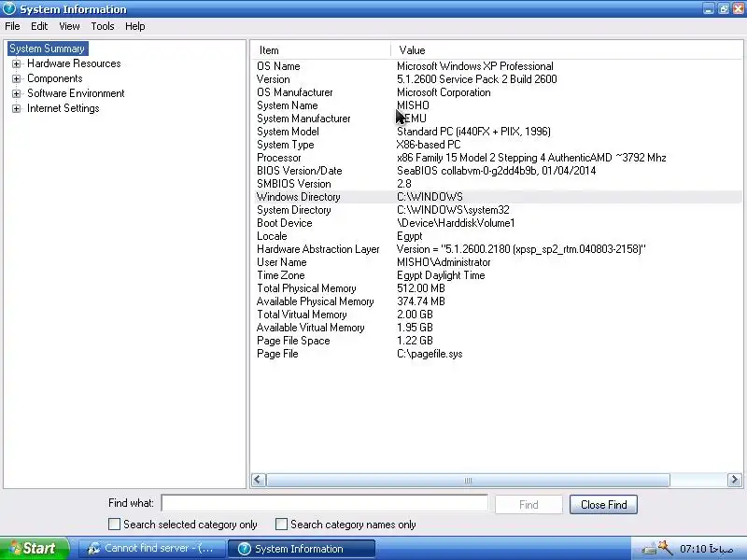Viewport: 747px width, 560px height.
Task: Select the System Type row
Action: pos(498,145)
